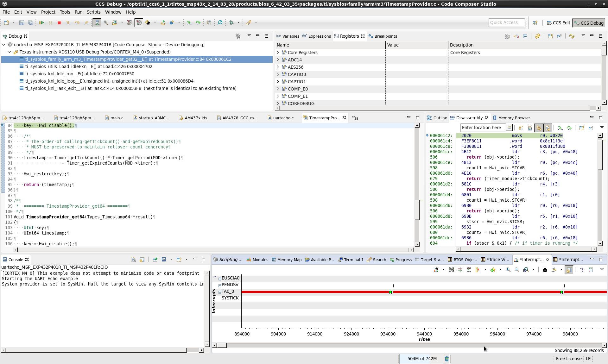Toggle the console Scroll Lock icon
Image resolution: width=608 pixels, height=364 pixels.
(x=142, y=260)
